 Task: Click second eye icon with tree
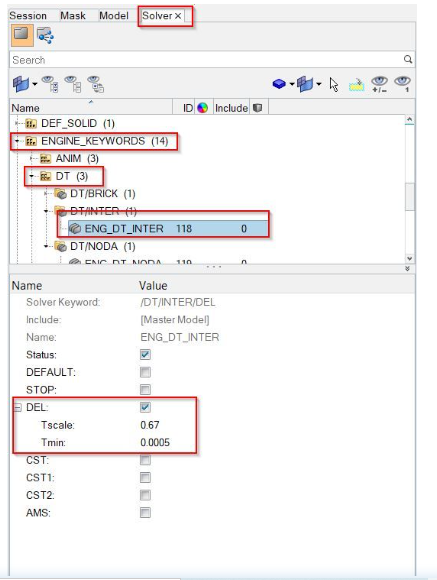coord(72,84)
